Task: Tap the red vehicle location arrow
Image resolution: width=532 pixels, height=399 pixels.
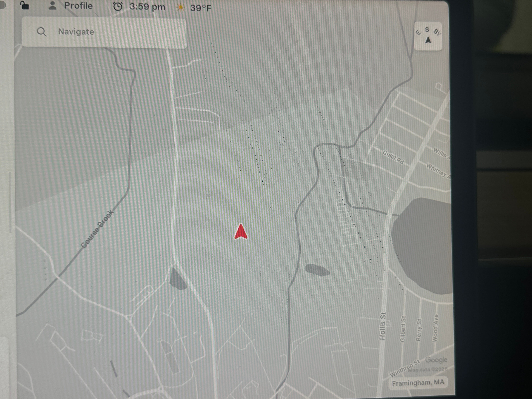Action: [241, 232]
